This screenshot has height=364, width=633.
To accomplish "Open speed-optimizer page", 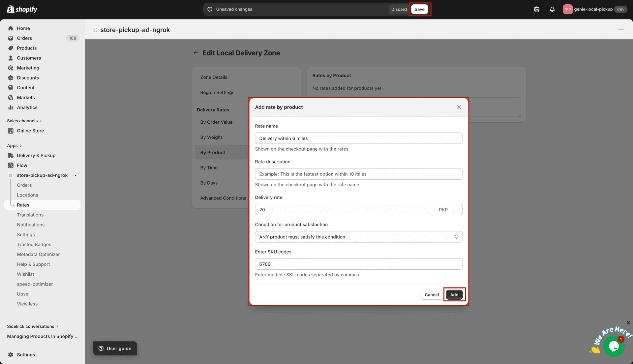I will [x=35, y=284].
